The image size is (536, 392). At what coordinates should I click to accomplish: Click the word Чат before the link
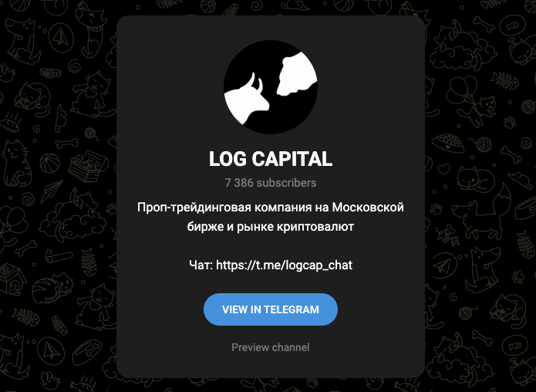tap(201, 265)
